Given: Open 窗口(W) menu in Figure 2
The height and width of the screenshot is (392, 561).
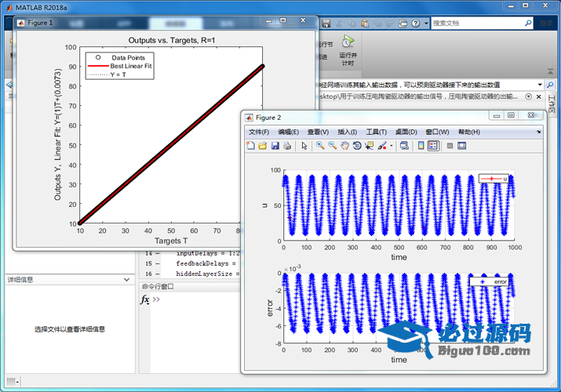Looking at the screenshot, I should [x=437, y=132].
